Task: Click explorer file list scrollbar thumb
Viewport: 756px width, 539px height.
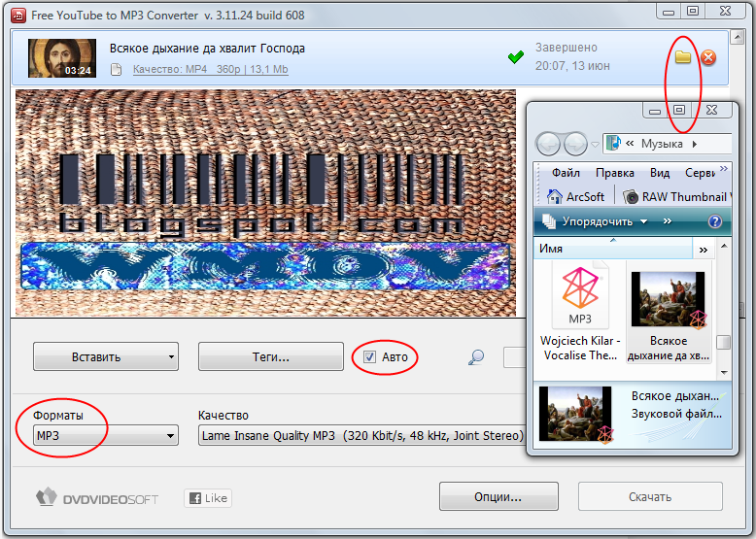Action: click(723, 342)
